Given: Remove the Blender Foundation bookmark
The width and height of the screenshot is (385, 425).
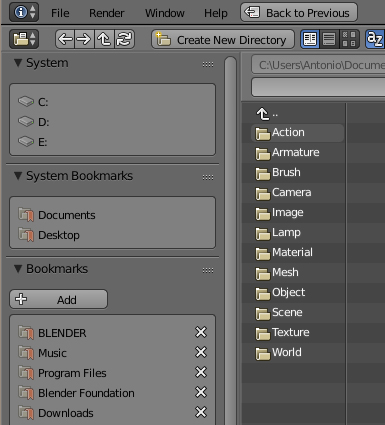Looking at the screenshot, I should [201, 392].
